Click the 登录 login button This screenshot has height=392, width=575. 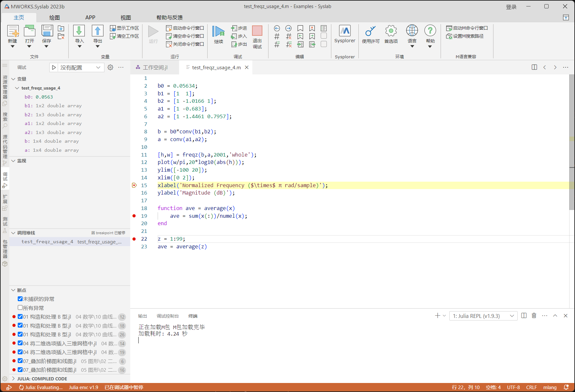coord(511,7)
